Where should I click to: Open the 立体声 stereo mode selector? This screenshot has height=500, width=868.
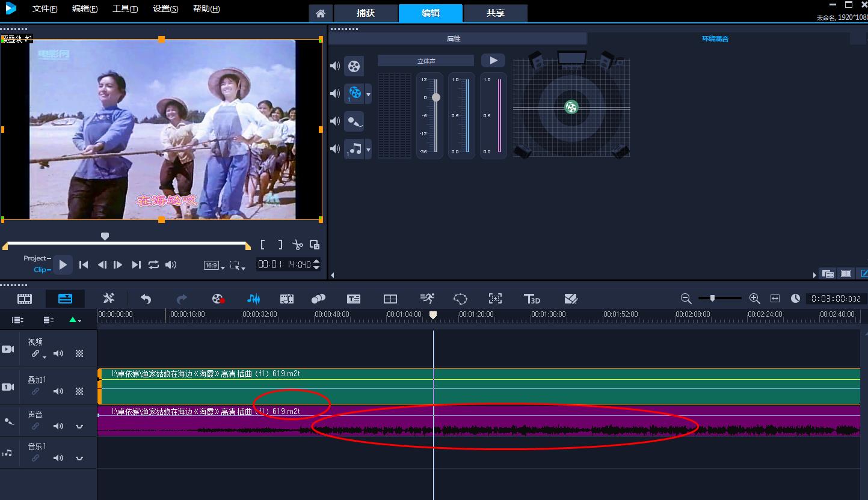pos(426,61)
